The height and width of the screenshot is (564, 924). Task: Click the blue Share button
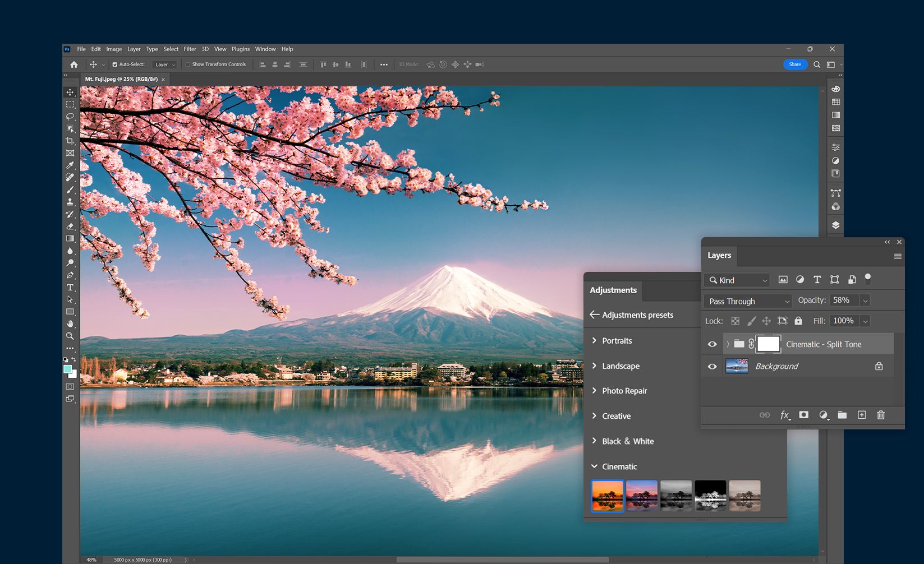click(x=795, y=64)
